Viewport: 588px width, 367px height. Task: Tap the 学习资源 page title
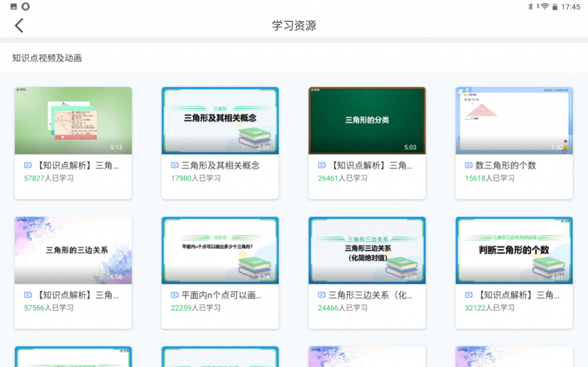coord(294,25)
